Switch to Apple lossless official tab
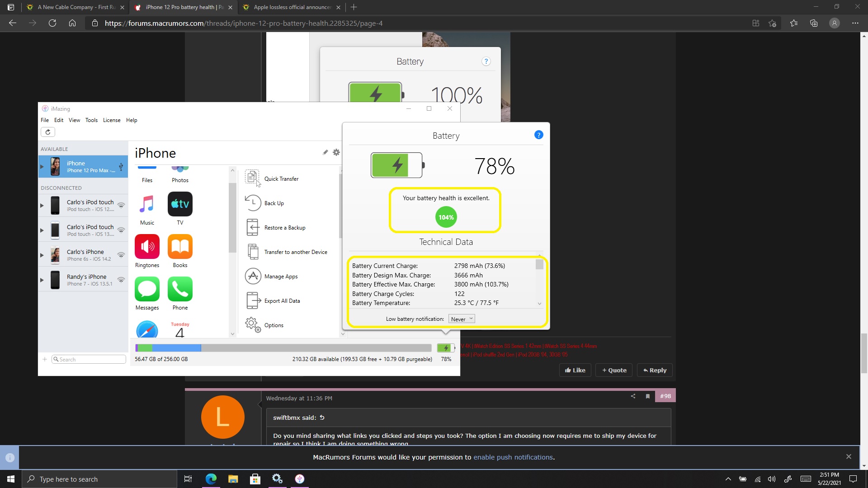This screenshot has height=488, width=868. tap(292, 7)
